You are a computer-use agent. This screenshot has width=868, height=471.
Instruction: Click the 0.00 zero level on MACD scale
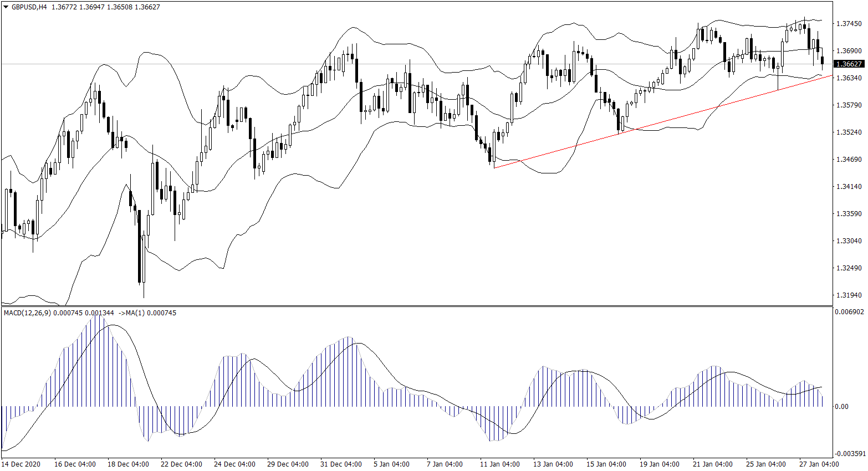click(x=841, y=407)
